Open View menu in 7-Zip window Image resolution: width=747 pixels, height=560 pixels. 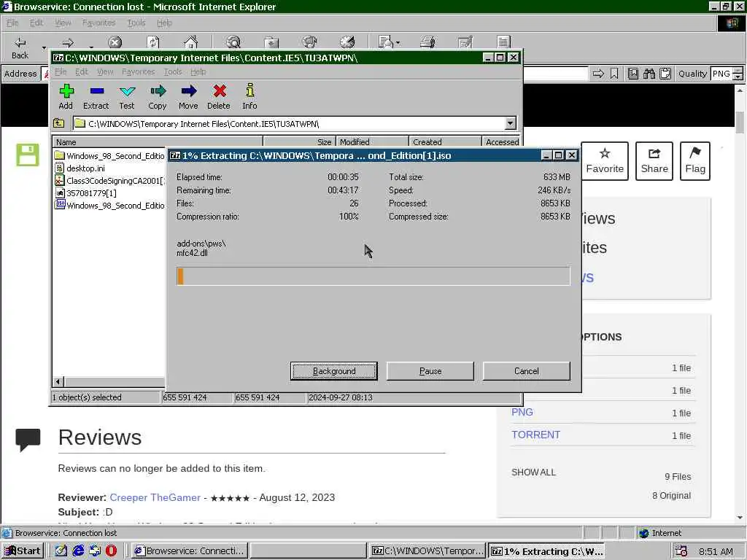pyautogui.click(x=105, y=72)
